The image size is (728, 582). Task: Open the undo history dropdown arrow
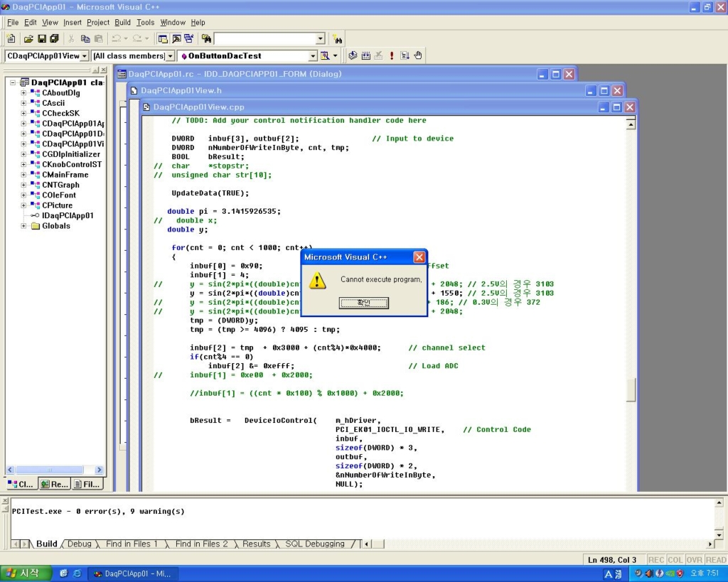pos(126,39)
